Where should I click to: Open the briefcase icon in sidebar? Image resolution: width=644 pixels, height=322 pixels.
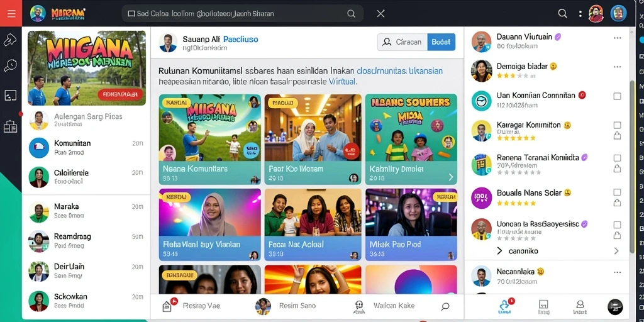coord(10,127)
